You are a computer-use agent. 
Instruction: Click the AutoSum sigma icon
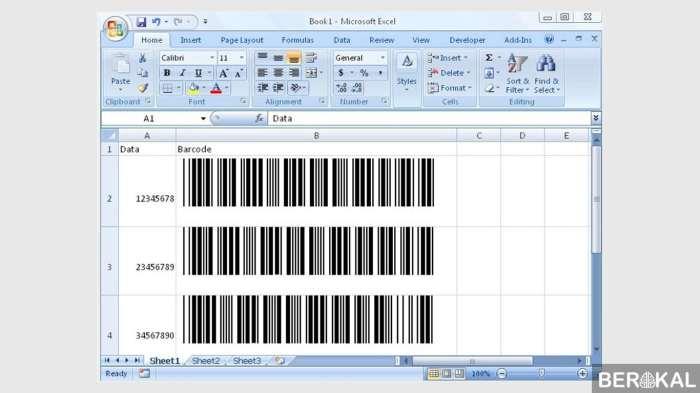pyautogui.click(x=489, y=58)
